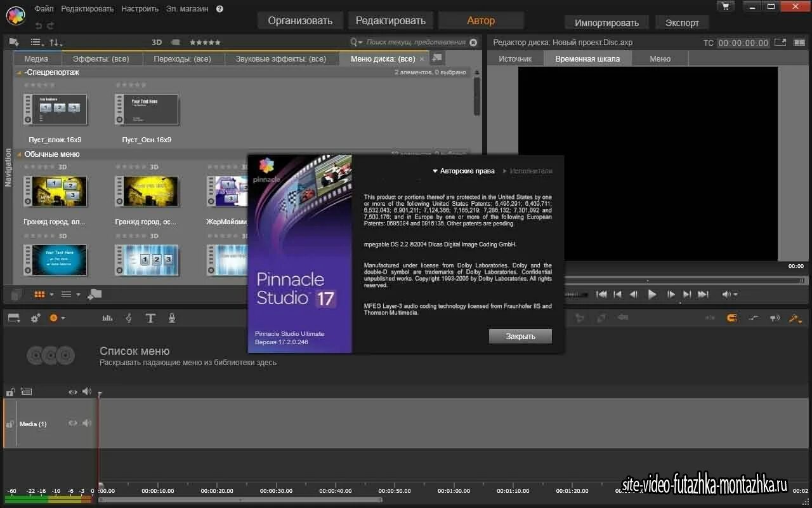812x508 pixels.
Task: Click the Undo arrow icon
Action: (x=39, y=25)
